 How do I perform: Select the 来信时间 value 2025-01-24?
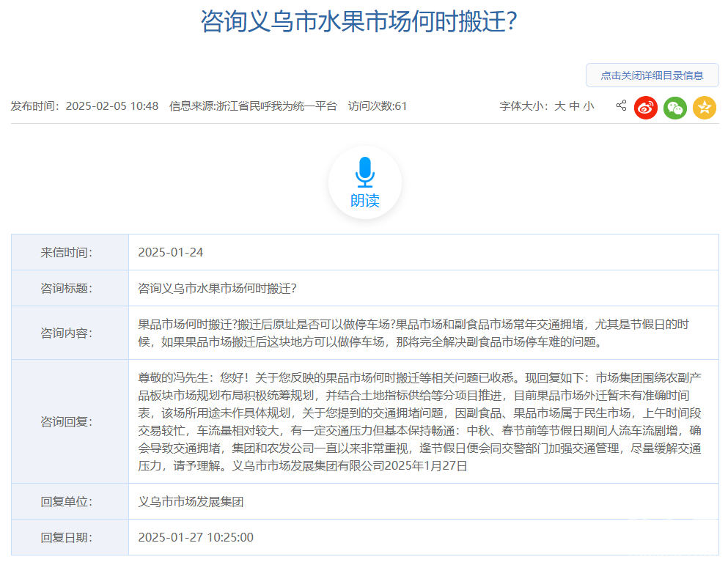pyautogui.click(x=171, y=253)
